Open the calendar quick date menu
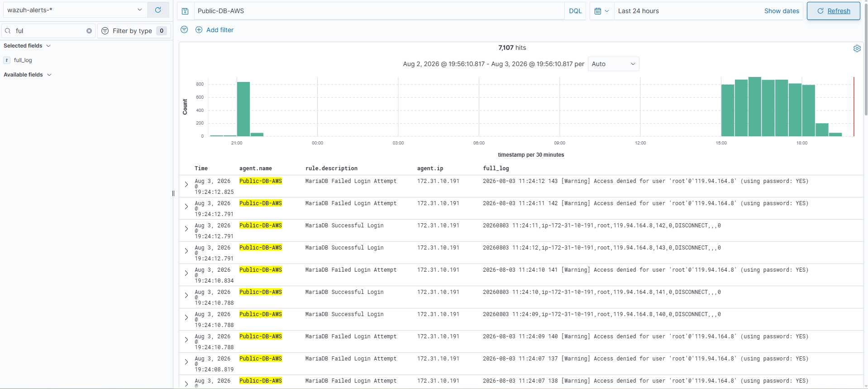 pos(601,11)
